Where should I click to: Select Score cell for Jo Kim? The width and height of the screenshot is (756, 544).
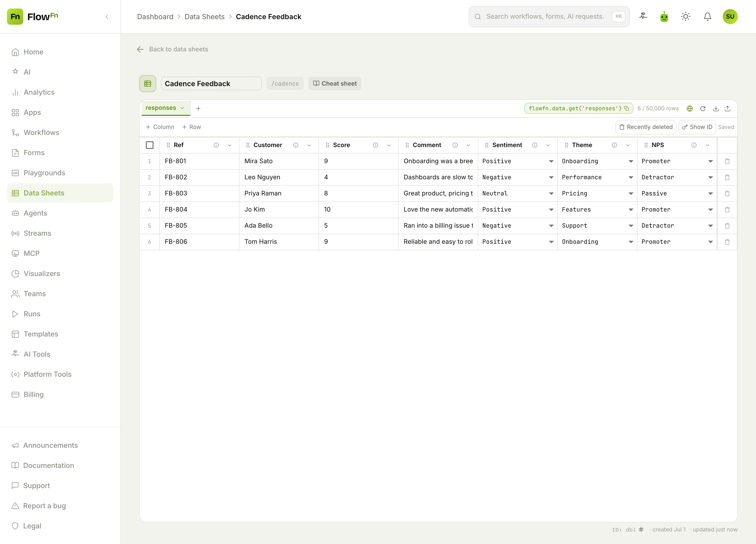pyautogui.click(x=358, y=210)
